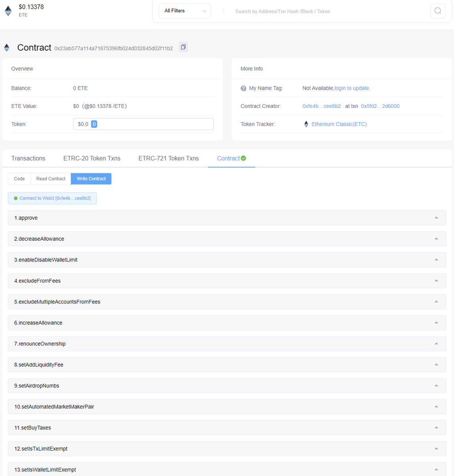Open the All Filters dropdown
The width and height of the screenshot is (454, 476).
[185, 11]
